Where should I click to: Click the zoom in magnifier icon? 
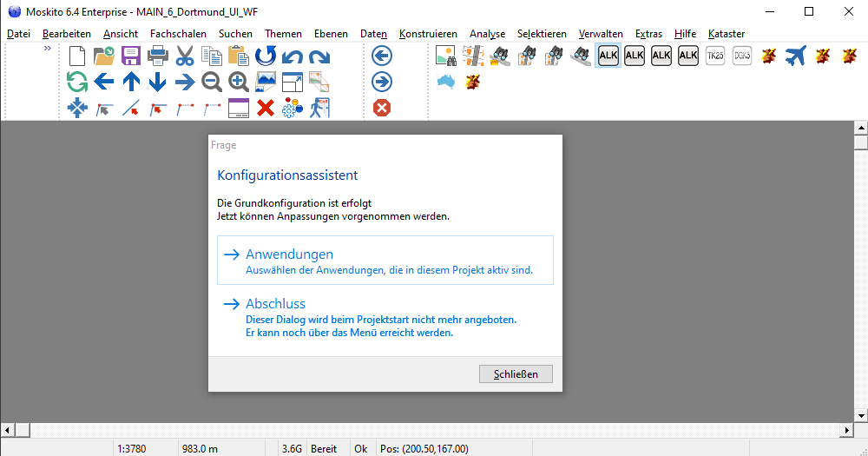click(x=239, y=83)
